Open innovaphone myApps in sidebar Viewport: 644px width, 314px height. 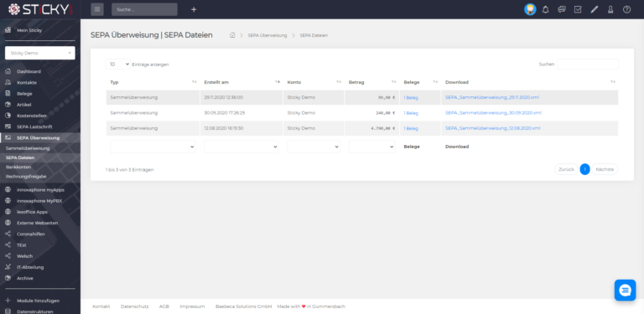(40, 190)
